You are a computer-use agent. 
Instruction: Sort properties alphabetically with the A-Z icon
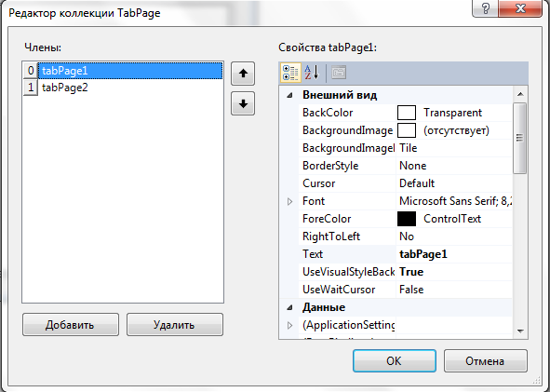tap(312, 73)
